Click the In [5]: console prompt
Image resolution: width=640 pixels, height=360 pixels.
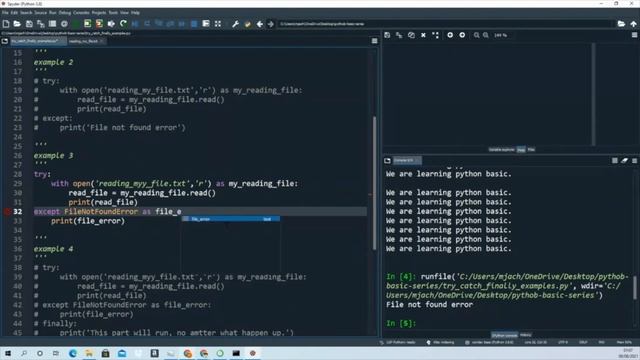click(x=401, y=323)
